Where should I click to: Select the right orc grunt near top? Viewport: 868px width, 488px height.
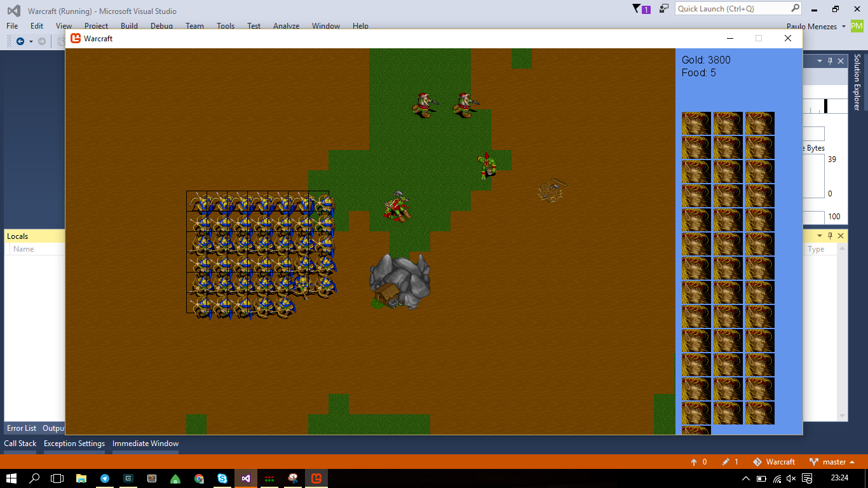coord(465,105)
